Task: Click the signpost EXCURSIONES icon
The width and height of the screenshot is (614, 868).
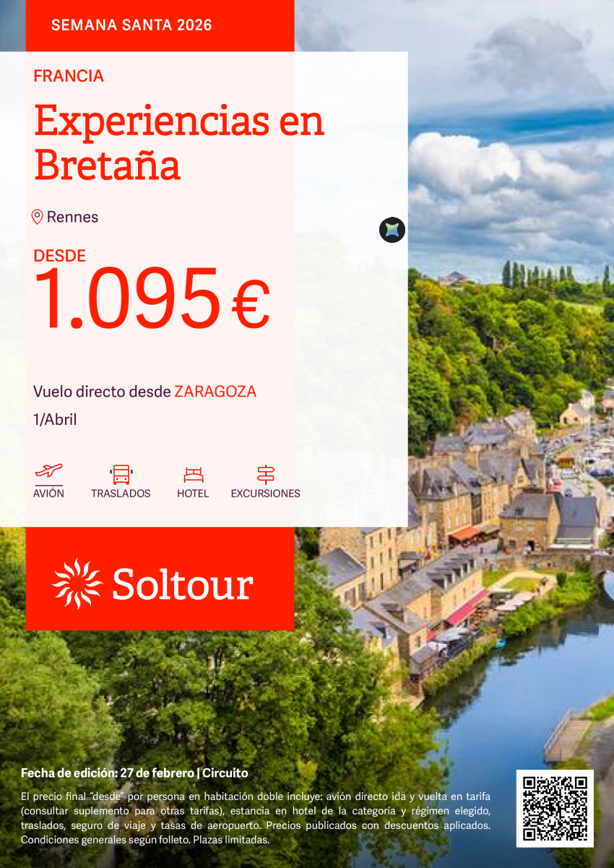Action: point(266,475)
